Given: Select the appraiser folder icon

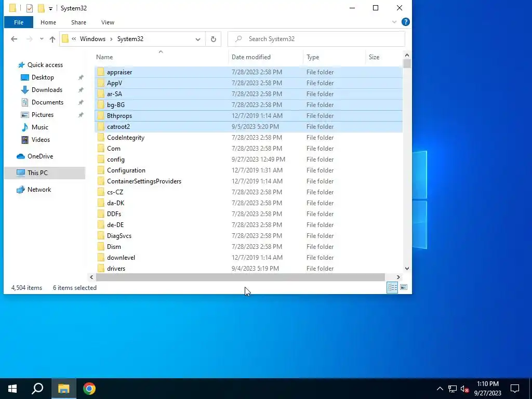Looking at the screenshot, I should pyautogui.click(x=101, y=72).
